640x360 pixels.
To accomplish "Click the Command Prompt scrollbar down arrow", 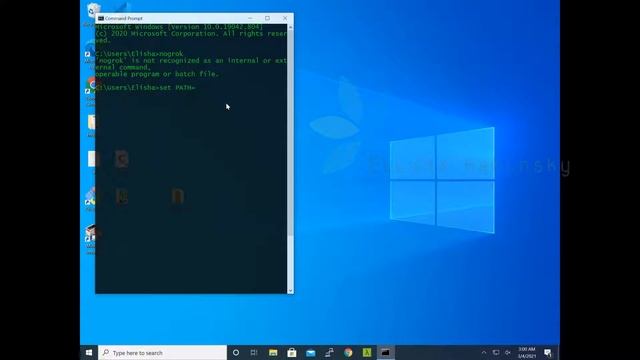I will (x=290, y=291).
